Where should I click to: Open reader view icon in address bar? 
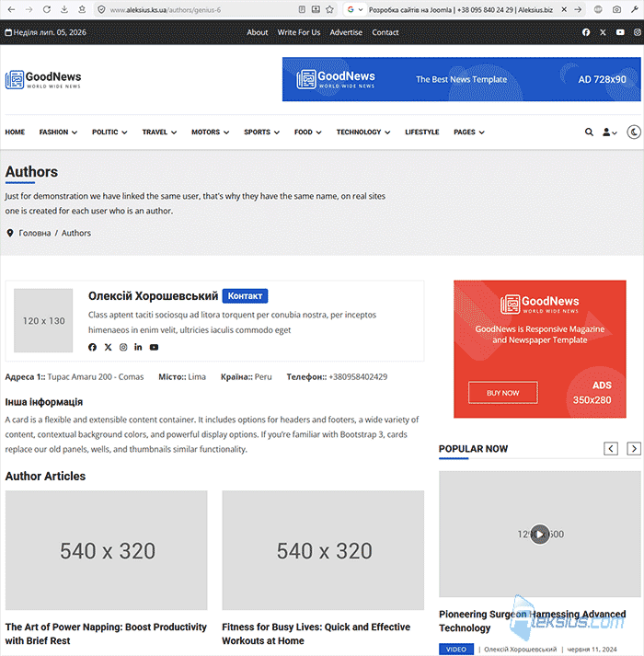click(302, 9)
